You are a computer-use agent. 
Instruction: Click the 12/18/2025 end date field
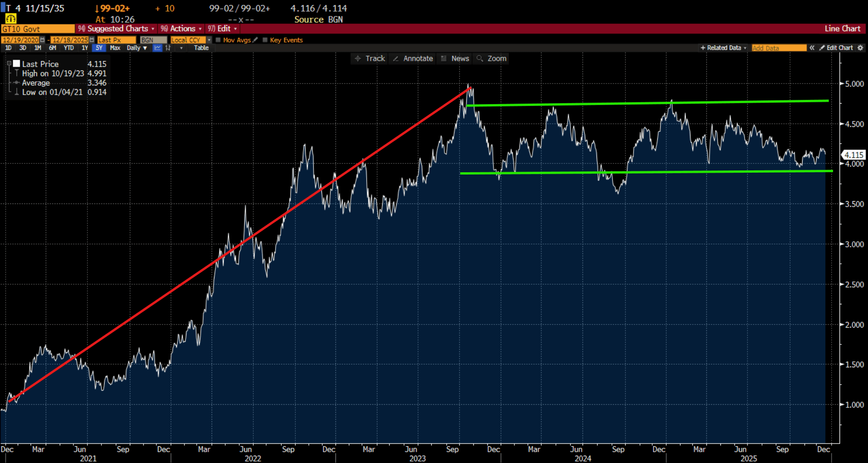70,40
